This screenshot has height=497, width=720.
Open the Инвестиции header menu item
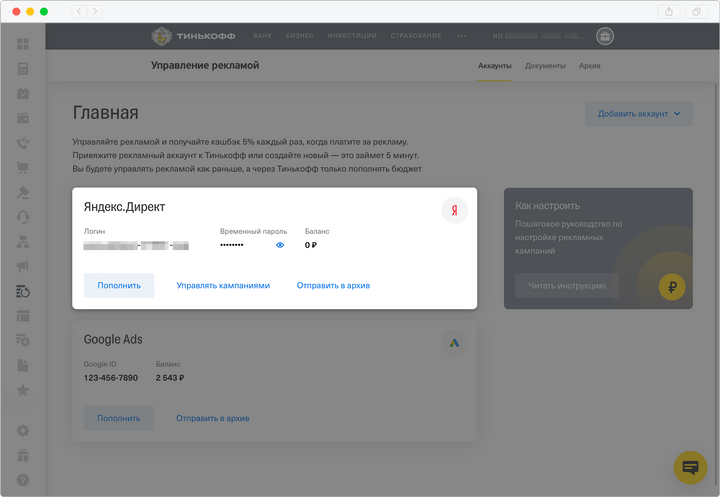pos(352,36)
